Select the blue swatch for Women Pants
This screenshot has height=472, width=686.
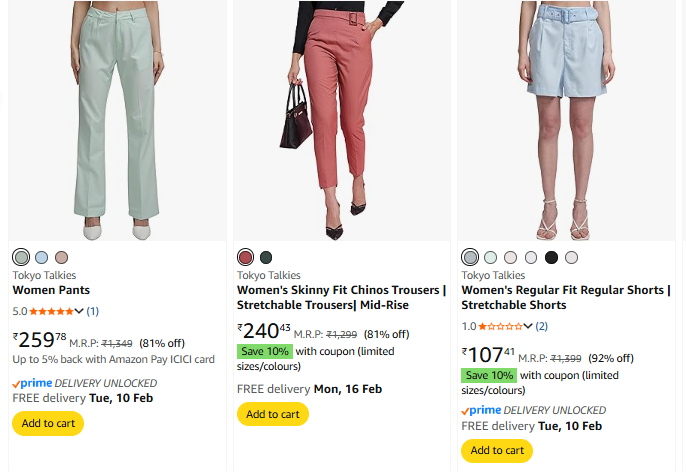click(x=41, y=257)
